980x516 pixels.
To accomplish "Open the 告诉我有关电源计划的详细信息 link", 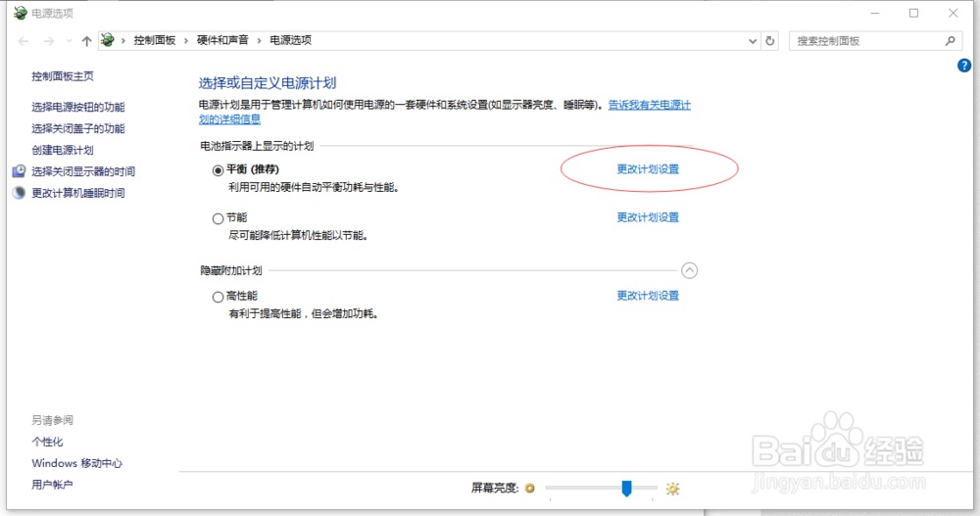I will point(650,105).
